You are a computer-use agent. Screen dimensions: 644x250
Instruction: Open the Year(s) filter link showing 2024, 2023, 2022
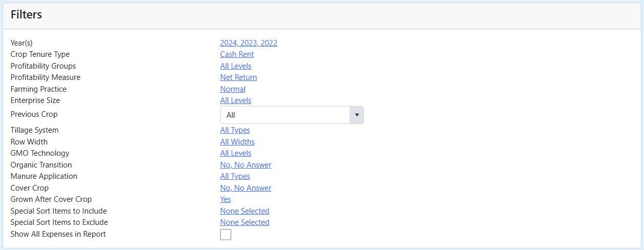(x=248, y=43)
